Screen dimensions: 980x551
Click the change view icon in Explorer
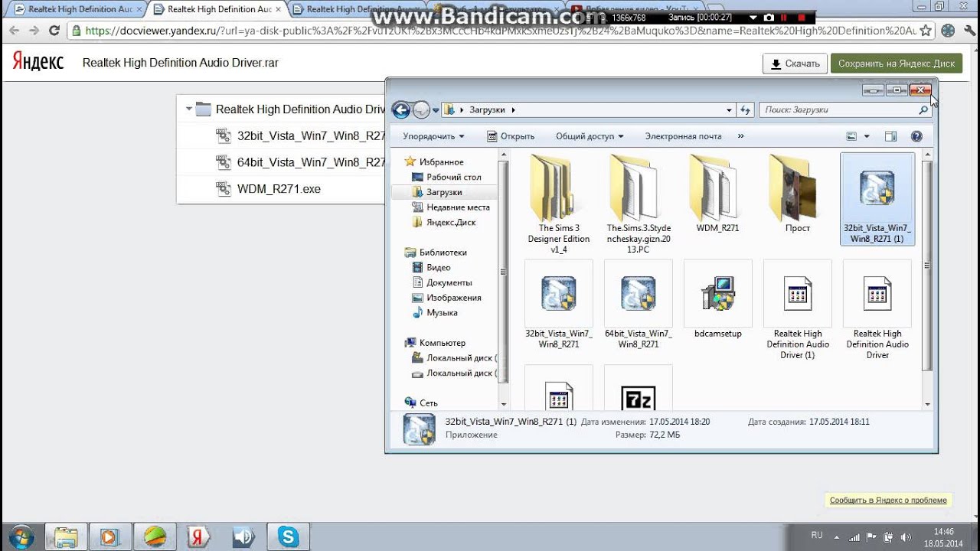coord(851,136)
